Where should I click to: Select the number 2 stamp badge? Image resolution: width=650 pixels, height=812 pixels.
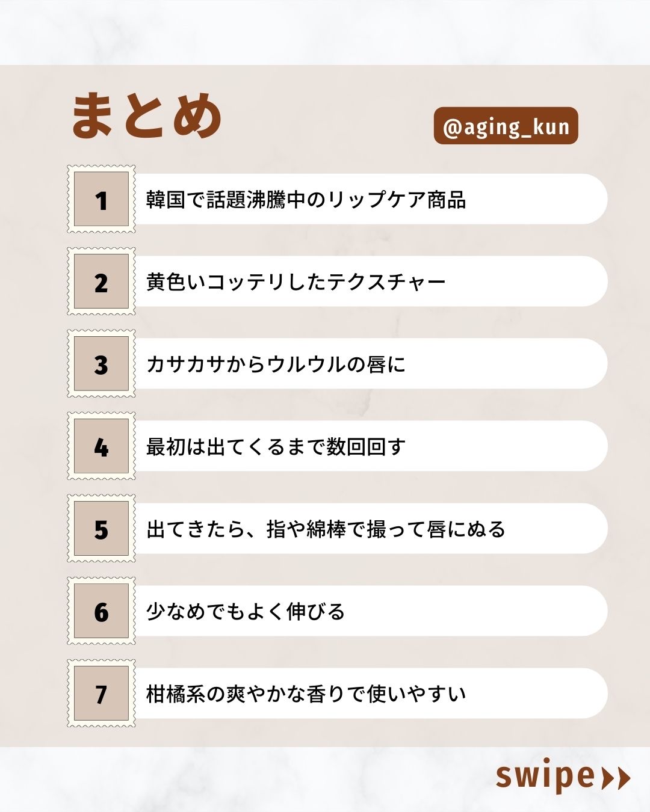pos(101,281)
